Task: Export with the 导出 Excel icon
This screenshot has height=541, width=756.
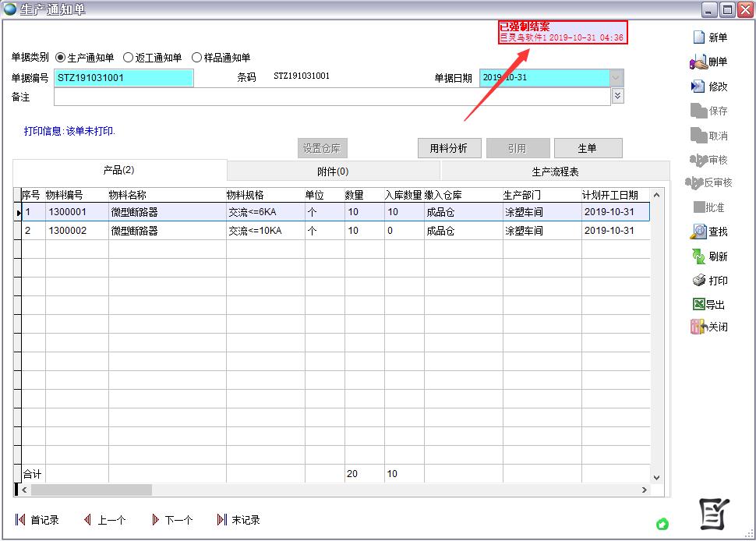Action: coord(698,305)
